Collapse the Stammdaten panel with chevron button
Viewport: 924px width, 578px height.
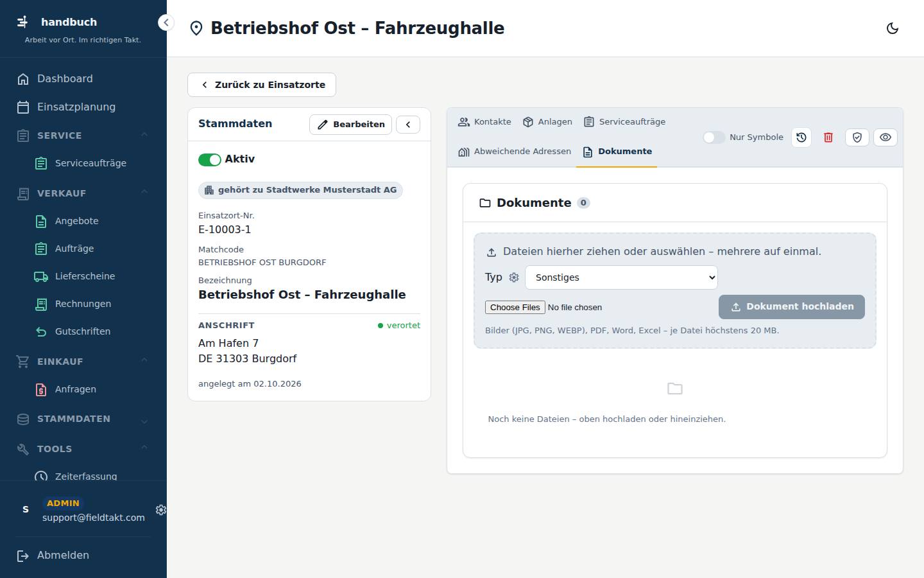coord(408,125)
